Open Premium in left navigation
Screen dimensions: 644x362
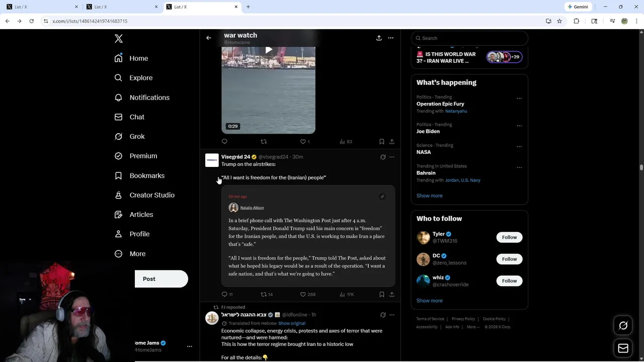point(136,156)
